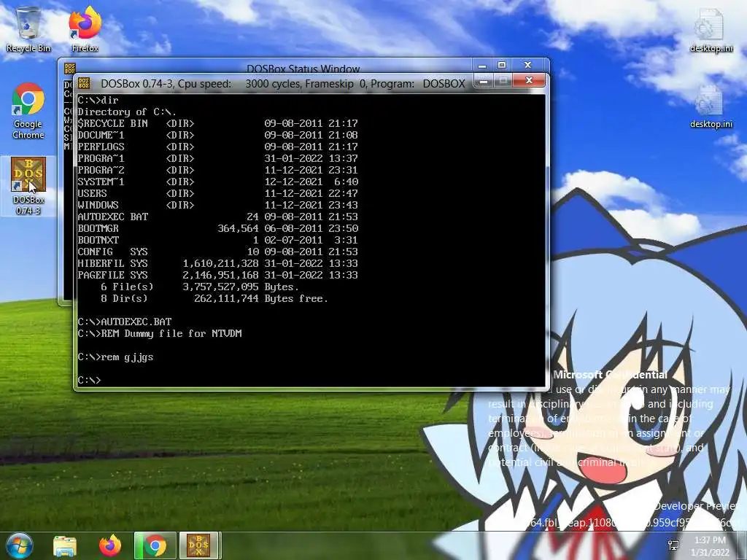This screenshot has width=747, height=560.
Task: Click the PROGRA~2 directory entry
Action: tap(217, 170)
